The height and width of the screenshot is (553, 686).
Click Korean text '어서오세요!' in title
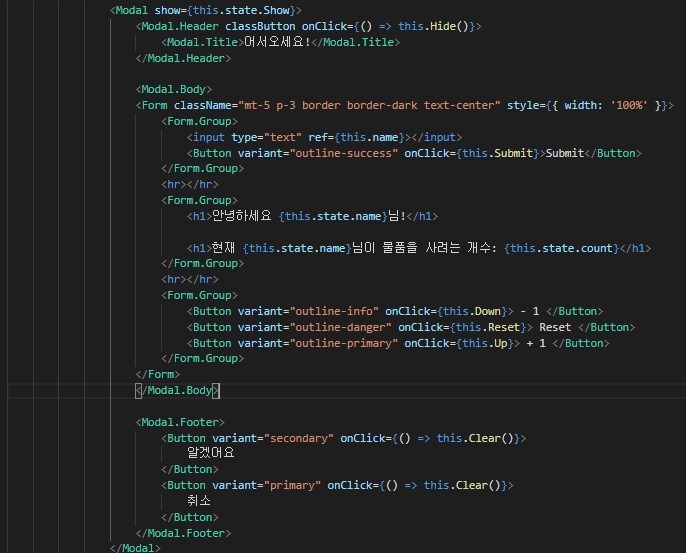tap(277, 42)
